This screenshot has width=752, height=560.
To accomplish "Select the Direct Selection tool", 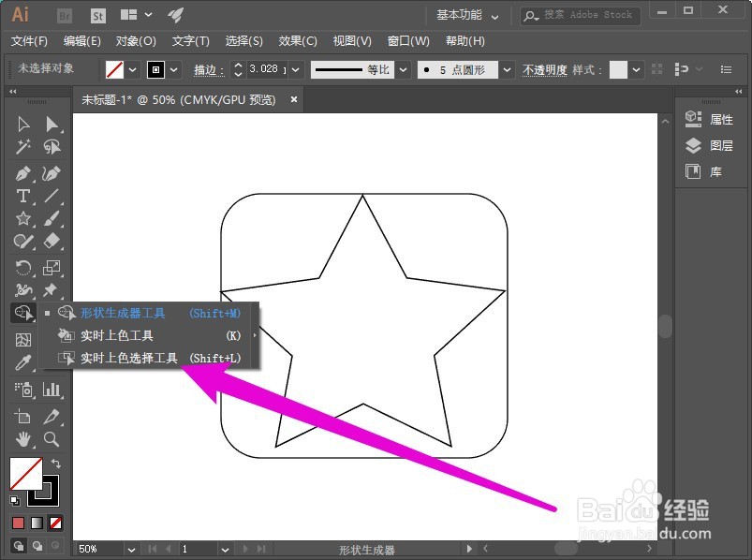I will tap(52, 125).
